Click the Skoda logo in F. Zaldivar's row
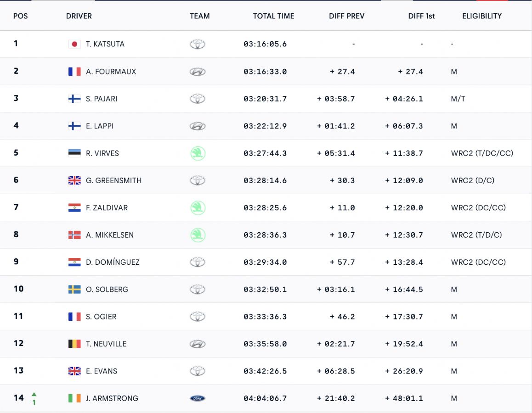Viewport: 532px width, 413px height. (x=198, y=208)
